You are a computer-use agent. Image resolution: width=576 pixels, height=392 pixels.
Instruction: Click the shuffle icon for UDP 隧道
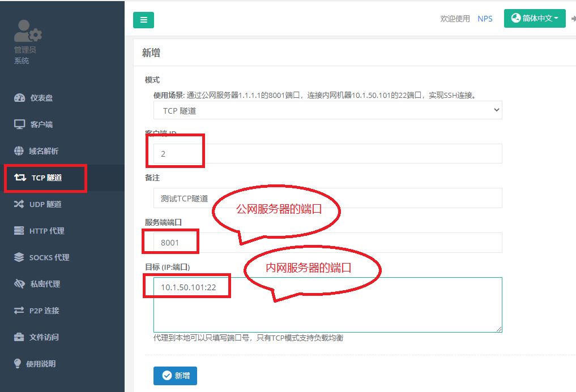[19, 204]
